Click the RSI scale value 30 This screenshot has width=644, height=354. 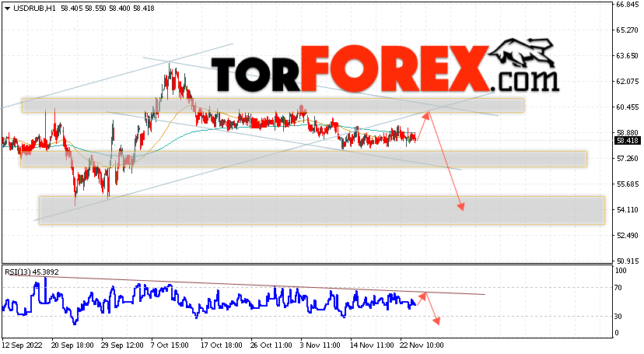click(618, 316)
